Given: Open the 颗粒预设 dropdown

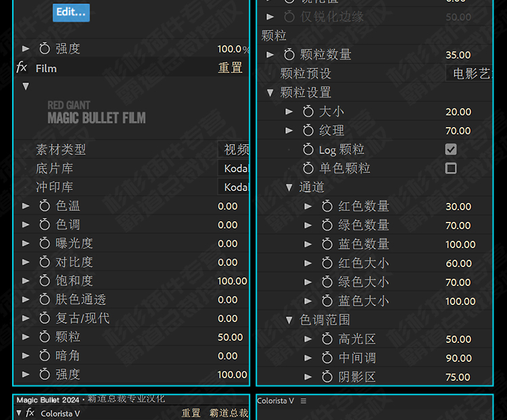Looking at the screenshot, I should [x=470, y=74].
